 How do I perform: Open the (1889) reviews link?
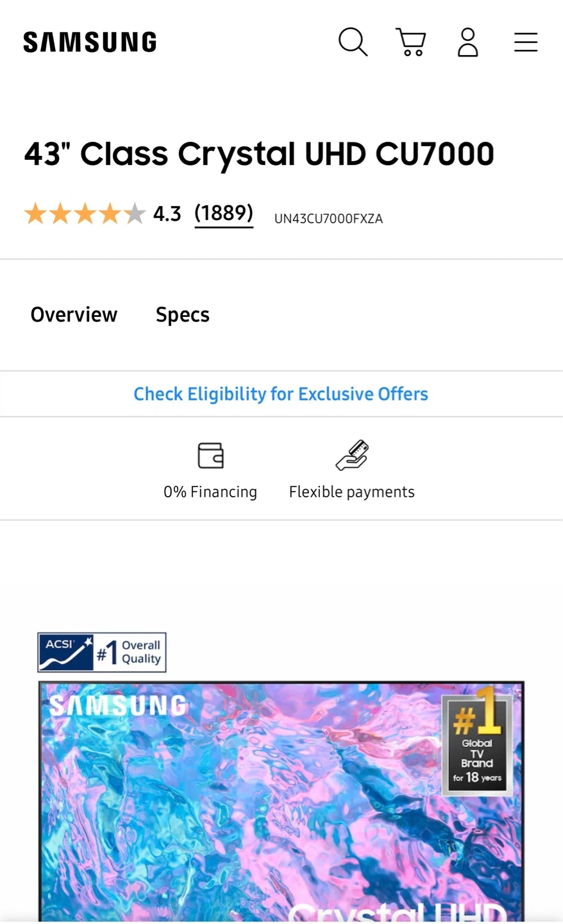[224, 213]
